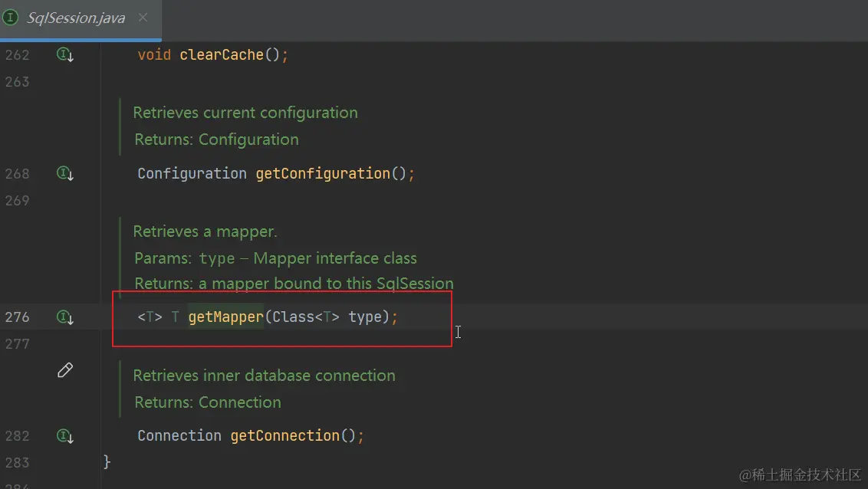Close the SqlSession.java tab
Screen dimensions: 868x489
(143, 18)
